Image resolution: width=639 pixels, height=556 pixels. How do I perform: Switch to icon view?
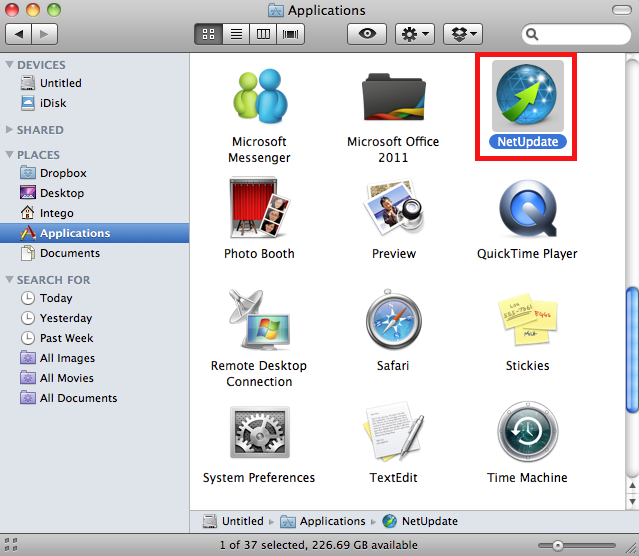pyautogui.click(x=209, y=34)
